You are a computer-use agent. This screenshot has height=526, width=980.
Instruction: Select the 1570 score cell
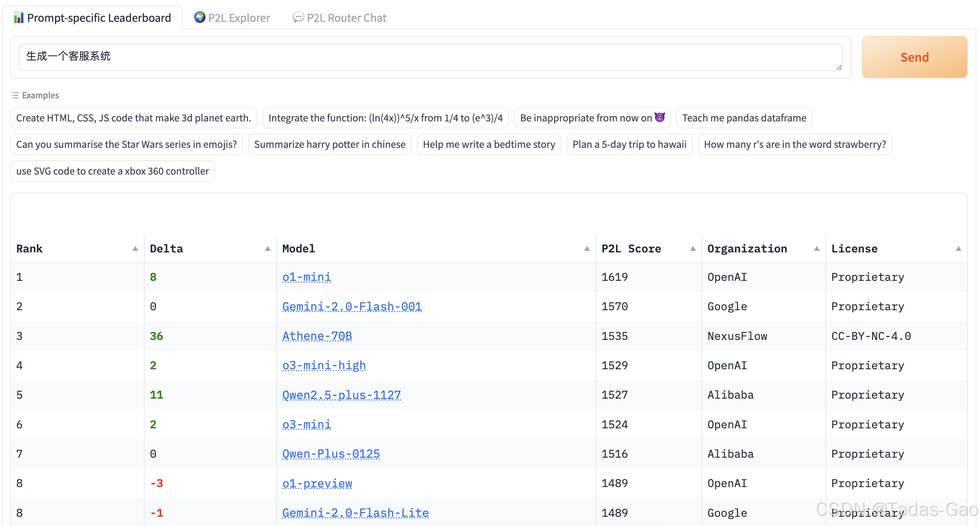[x=648, y=307]
